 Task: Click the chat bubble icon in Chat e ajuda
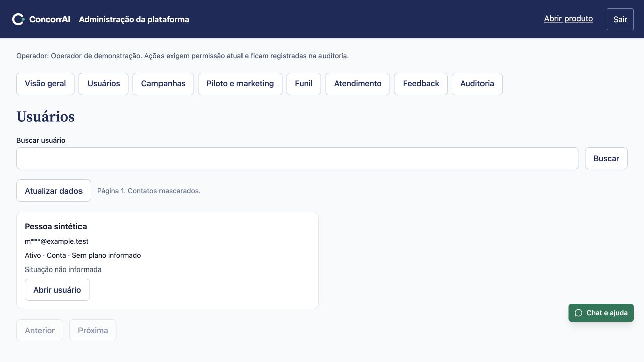pyautogui.click(x=578, y=313)
